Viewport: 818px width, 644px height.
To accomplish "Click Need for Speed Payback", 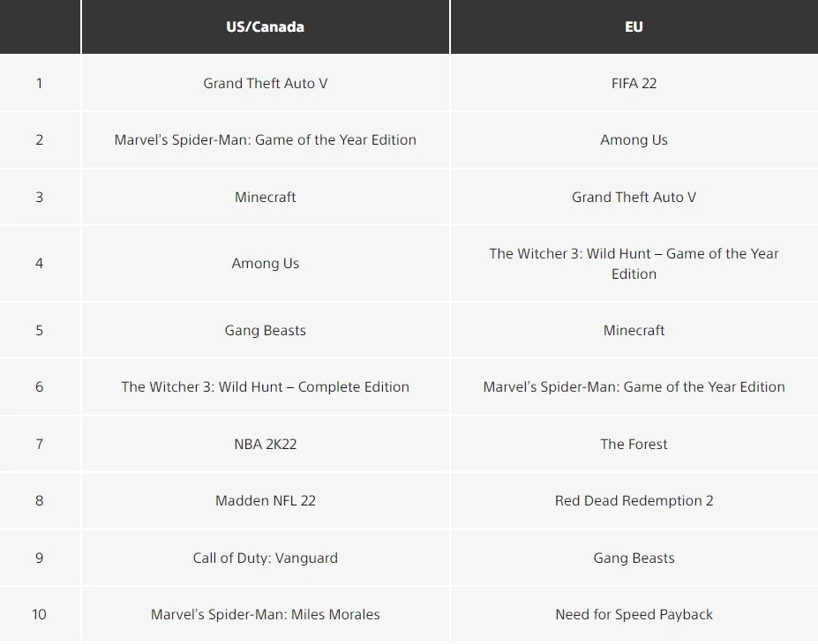I will click(634, 614).
